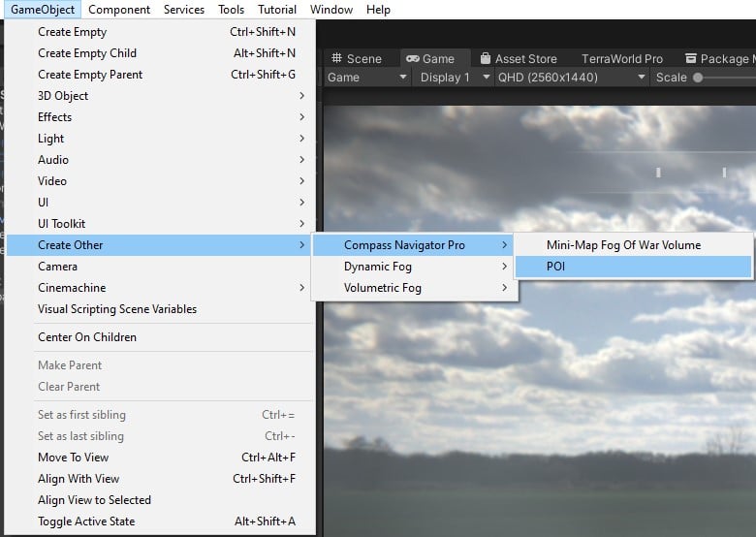
Task: Open the Game view mode dropdown
Action: [366, 78]
